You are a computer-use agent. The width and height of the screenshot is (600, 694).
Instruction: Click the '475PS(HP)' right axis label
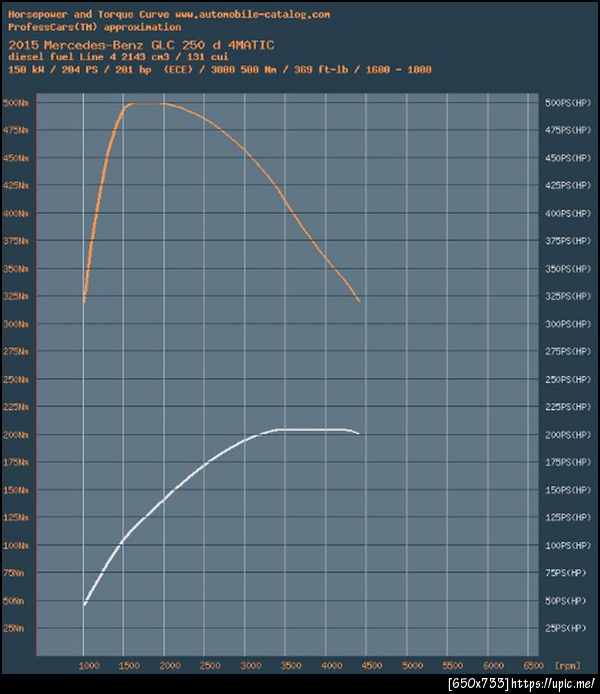(x=568, y=130)
